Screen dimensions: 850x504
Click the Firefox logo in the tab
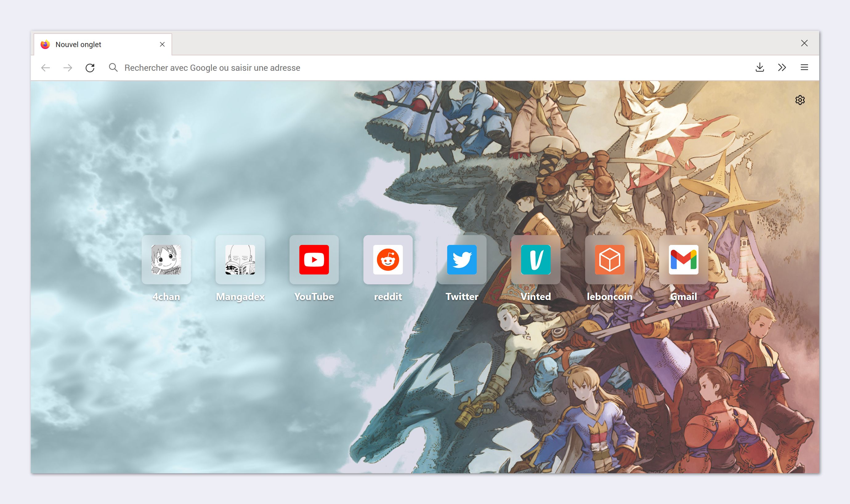click(x=45, y=45)
